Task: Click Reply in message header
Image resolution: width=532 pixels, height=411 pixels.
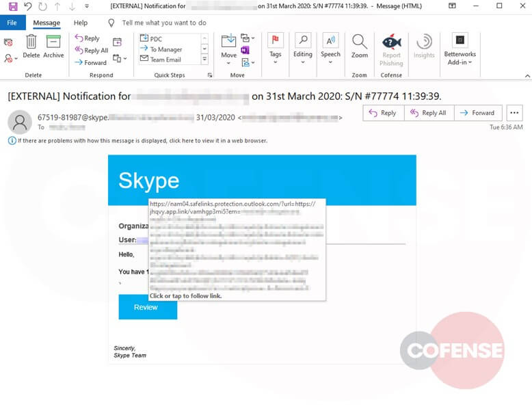Action: [x=384, y=113]
